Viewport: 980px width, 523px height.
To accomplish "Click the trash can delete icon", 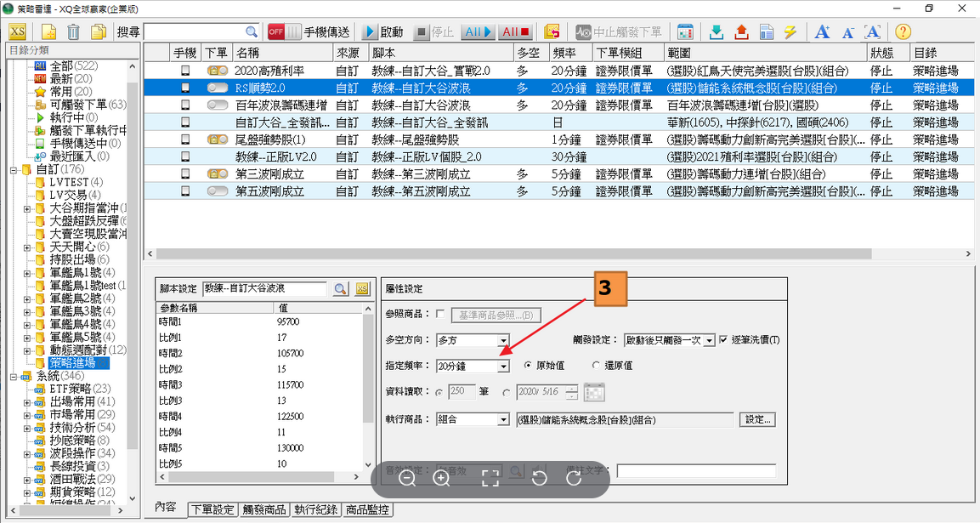I will (74, 32).
